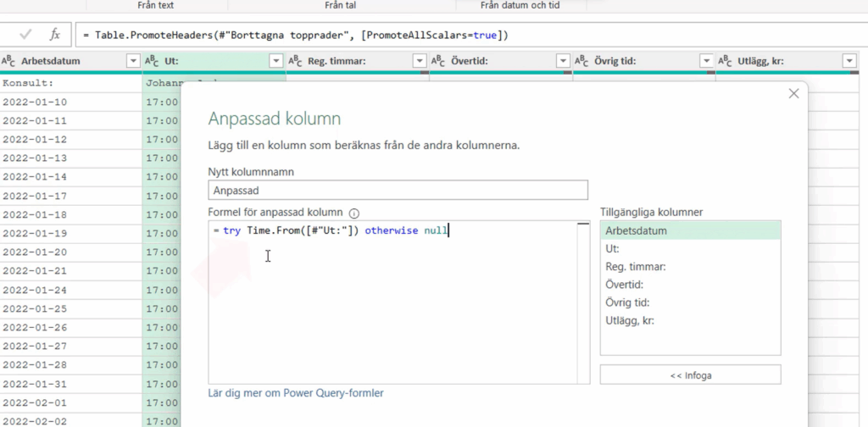
Task: Click the ABC type icon for Utlägg, kr:
Action: [725, 61]
